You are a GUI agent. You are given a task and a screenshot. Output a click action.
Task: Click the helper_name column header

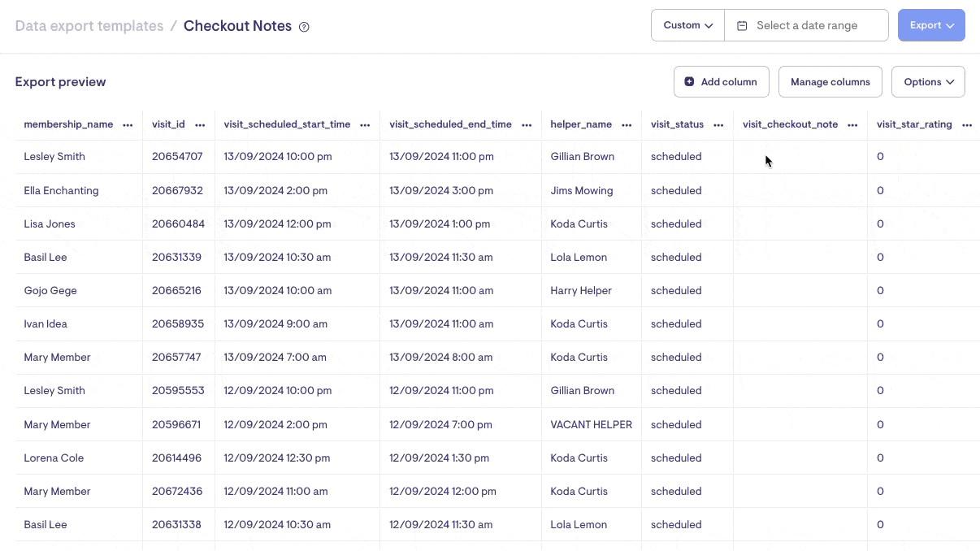pos(581,124)
